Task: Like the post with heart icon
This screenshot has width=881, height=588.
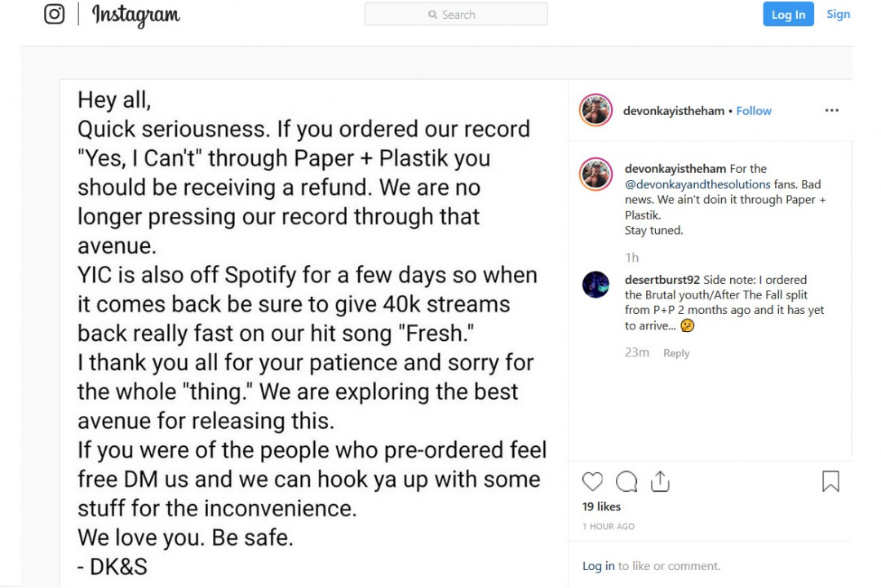Action: pyautogui.click(x=593, y=481)
